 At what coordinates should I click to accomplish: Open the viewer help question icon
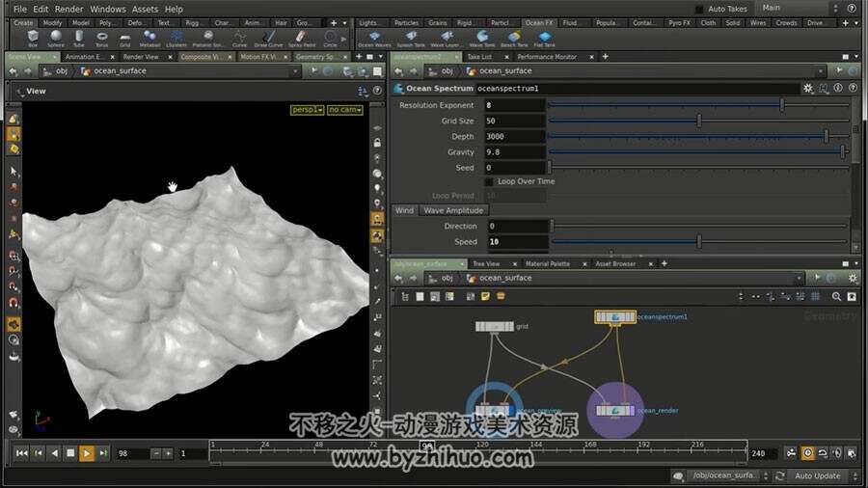(377, 91)
